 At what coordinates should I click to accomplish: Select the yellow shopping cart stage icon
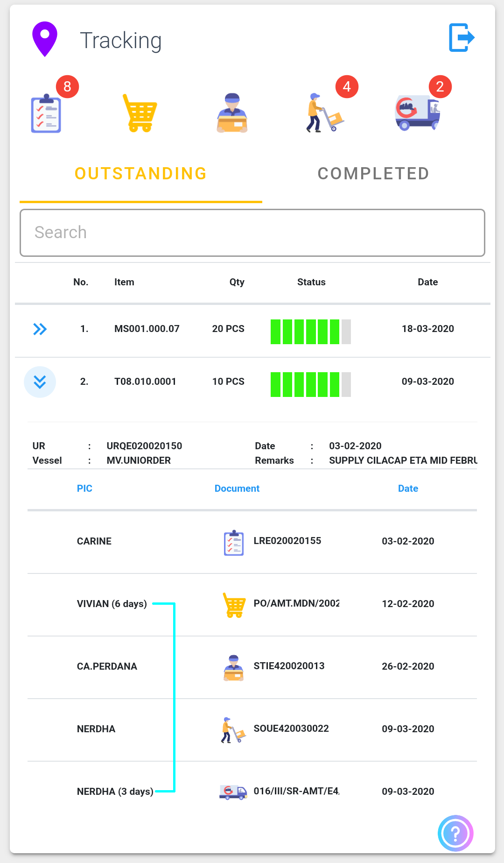140,113
